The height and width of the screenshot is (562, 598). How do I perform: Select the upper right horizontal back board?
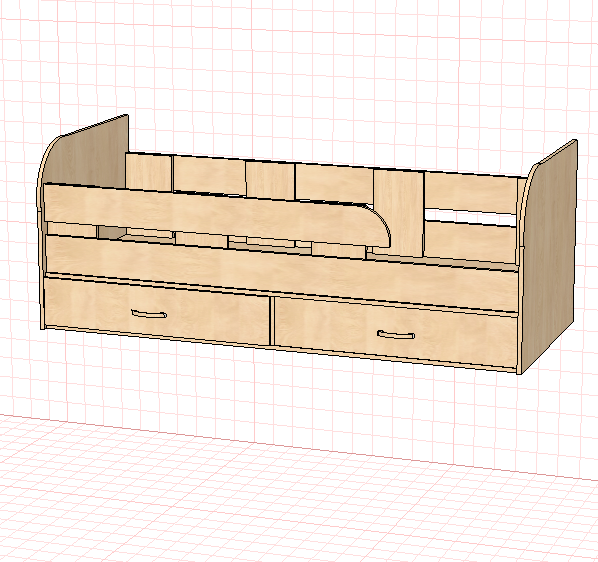coord(470,193)
